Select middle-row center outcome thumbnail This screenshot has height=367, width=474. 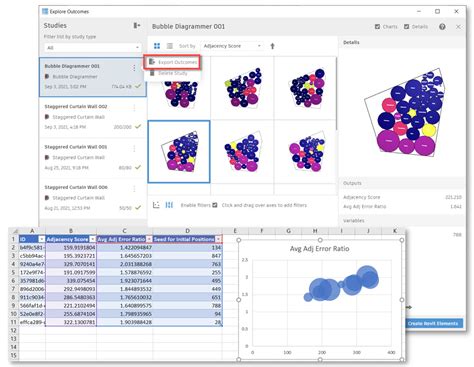[x=242, y=152]
